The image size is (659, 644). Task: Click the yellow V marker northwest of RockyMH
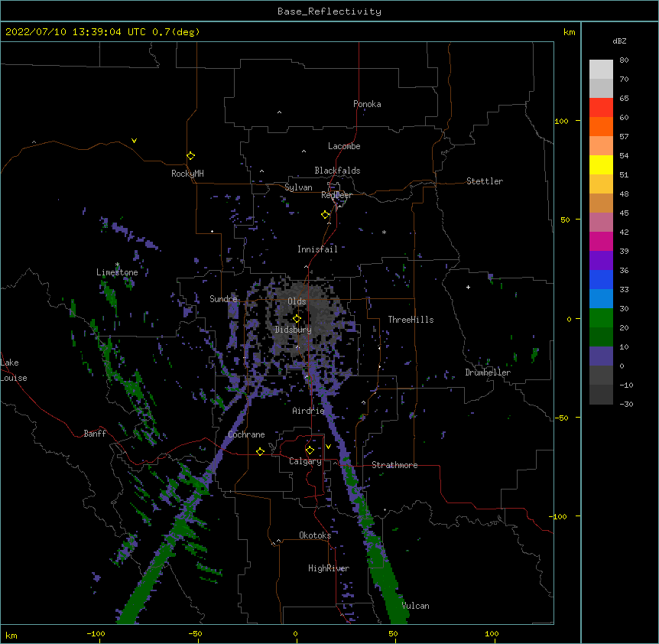(x=134, y=141)
